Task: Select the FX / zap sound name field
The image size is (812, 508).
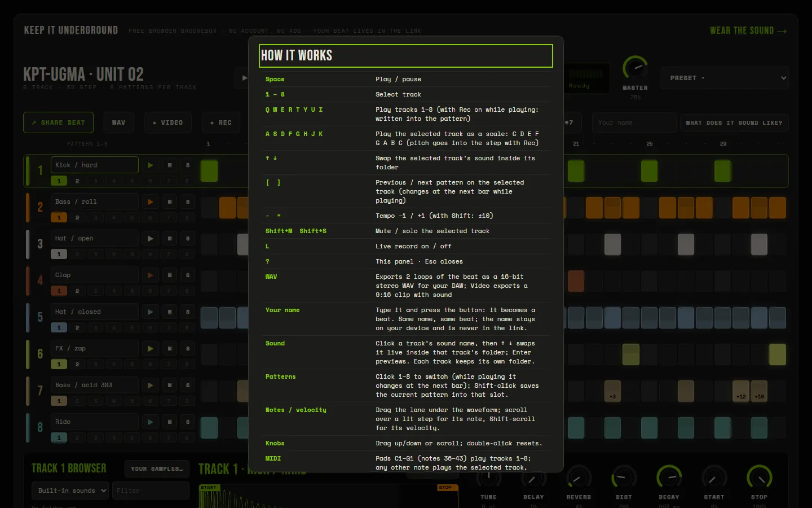Action: pos(94,348)
